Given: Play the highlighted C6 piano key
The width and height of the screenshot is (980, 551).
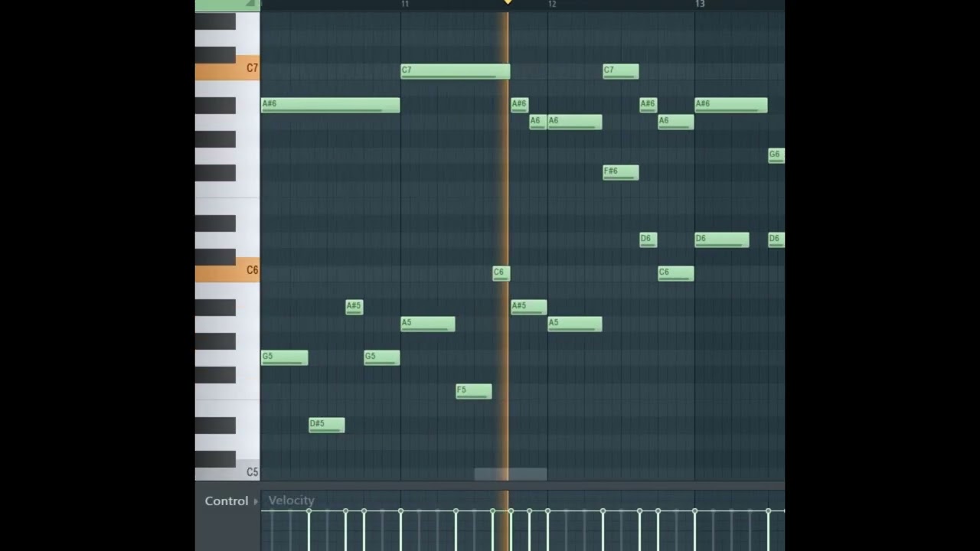Looking at the screenshot, I should (x=227, y=270).
